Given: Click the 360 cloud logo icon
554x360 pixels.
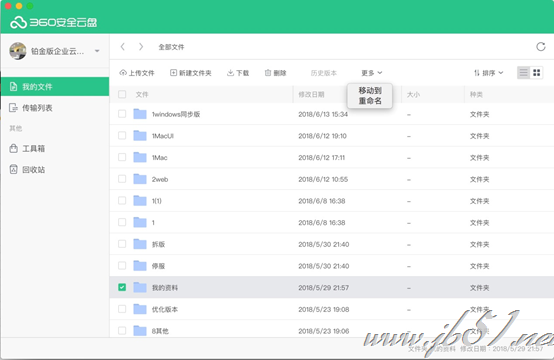Looking at the screenshot, I should click(18, 22).
